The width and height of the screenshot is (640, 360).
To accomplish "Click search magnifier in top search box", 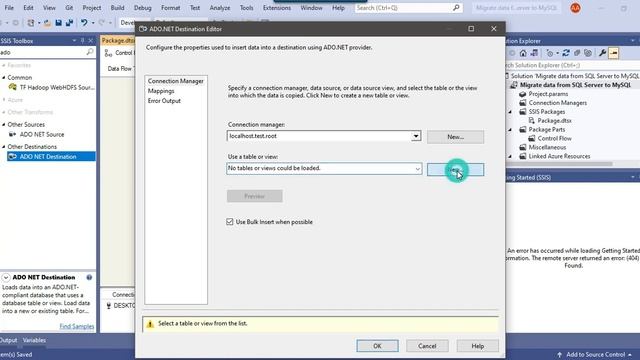I will coord(456,8).
